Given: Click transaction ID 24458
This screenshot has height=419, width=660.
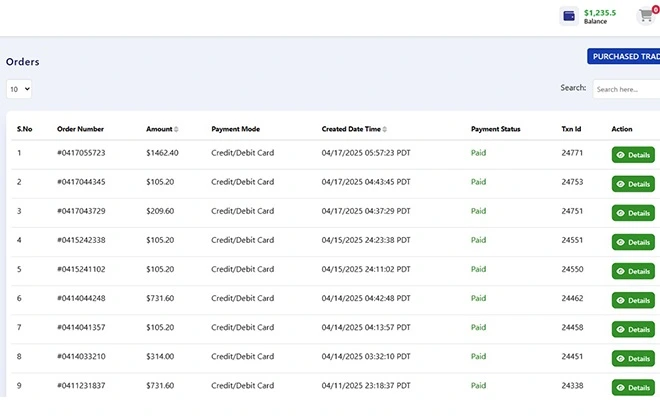Looking at the screenshot, I should [x=572, y=327].
